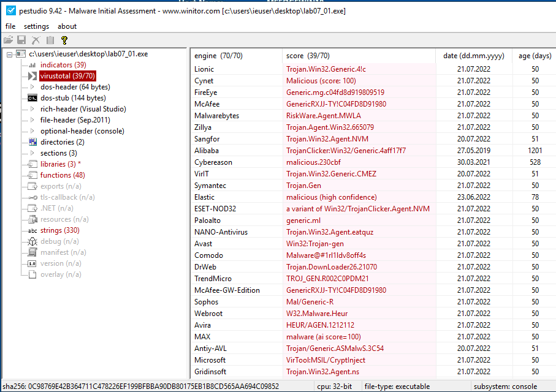Select functions (48) in the tree
The image size is (556, 392).
pyautogui.click(x=63, y=175)
